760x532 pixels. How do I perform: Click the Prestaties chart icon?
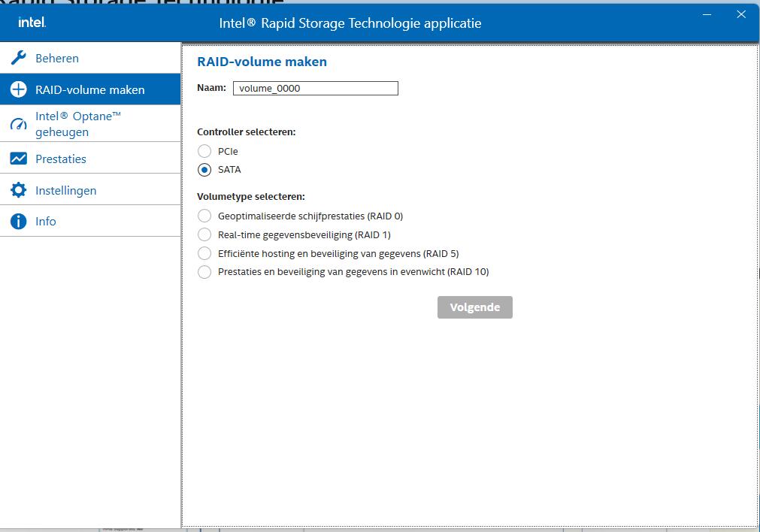[x=19, y=159]
